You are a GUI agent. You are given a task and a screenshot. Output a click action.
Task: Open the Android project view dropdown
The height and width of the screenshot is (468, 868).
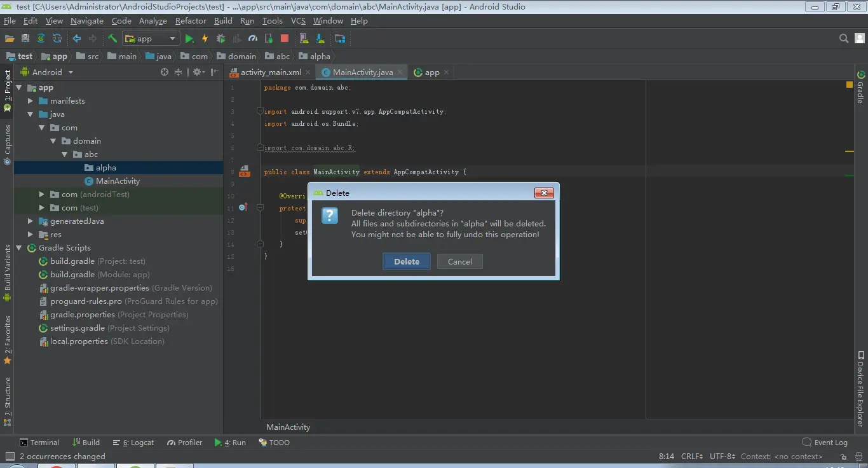pyautogui.click(x=47, y=72)
